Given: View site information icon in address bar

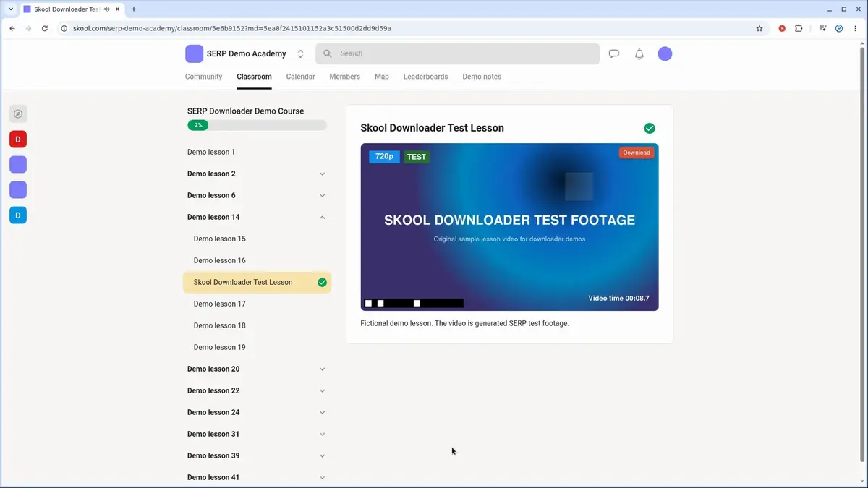Looking at the screenshot, I should click(x=64, y=28).
